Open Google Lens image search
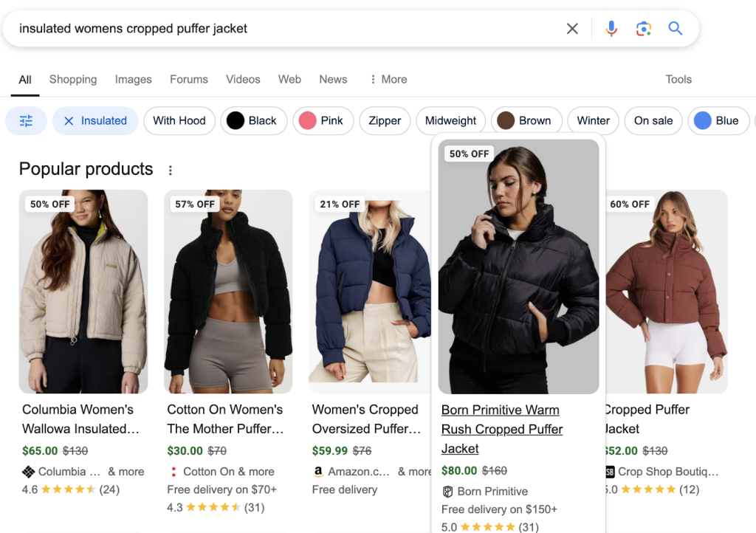 click(643, 29)
